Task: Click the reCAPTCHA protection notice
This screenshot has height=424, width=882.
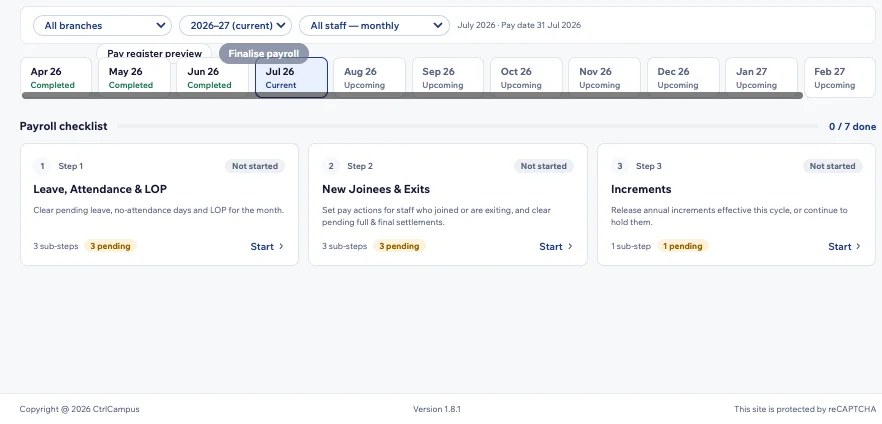Action: click(x=805, y=409)
